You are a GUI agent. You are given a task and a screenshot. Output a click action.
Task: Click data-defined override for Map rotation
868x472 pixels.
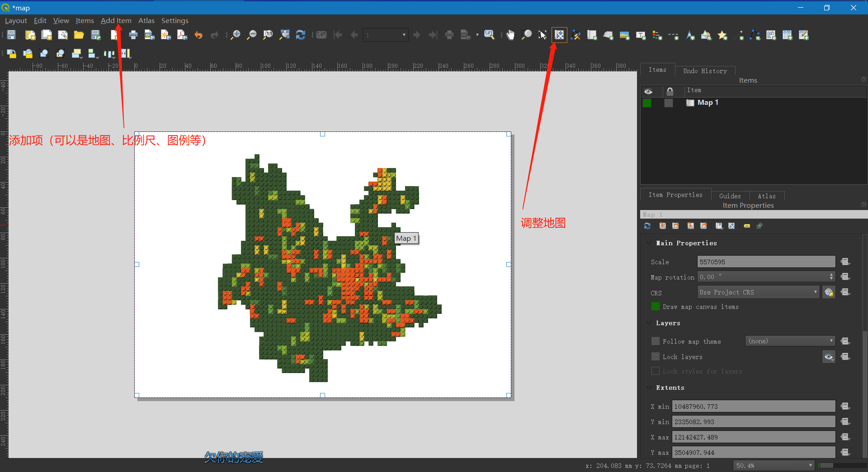(845, 277)
